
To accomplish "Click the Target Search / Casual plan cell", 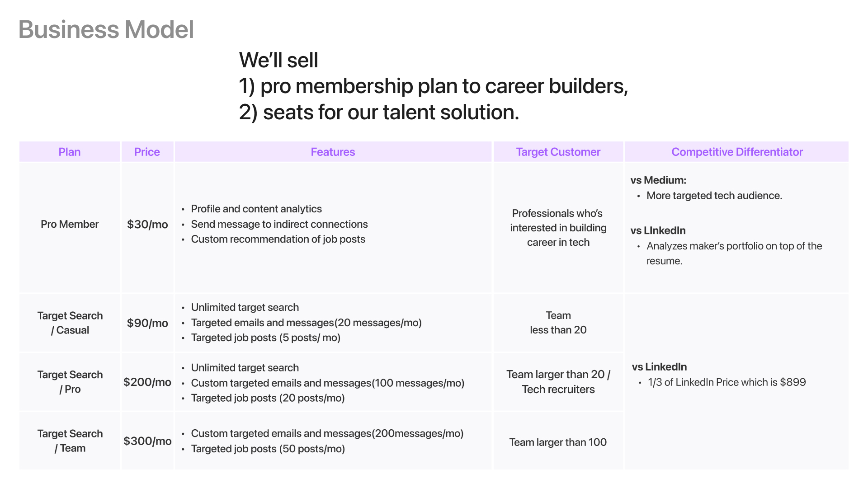I will click(x=70, y=323).
